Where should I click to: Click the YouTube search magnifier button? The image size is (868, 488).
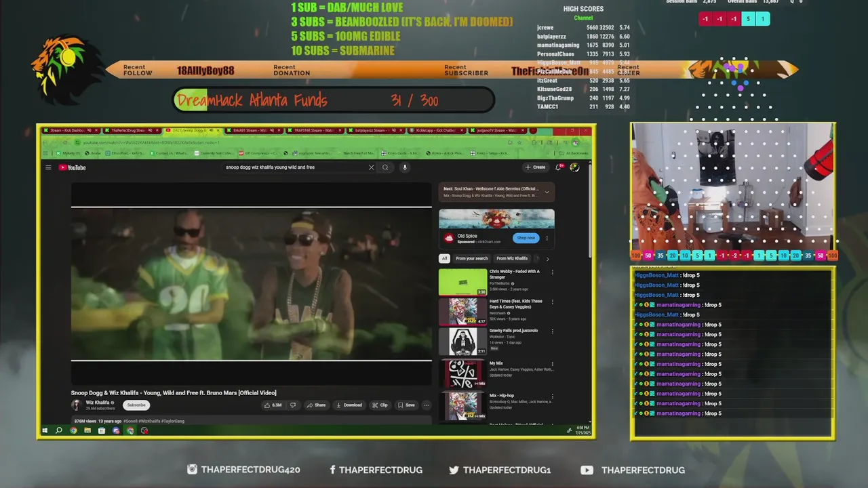385,167
